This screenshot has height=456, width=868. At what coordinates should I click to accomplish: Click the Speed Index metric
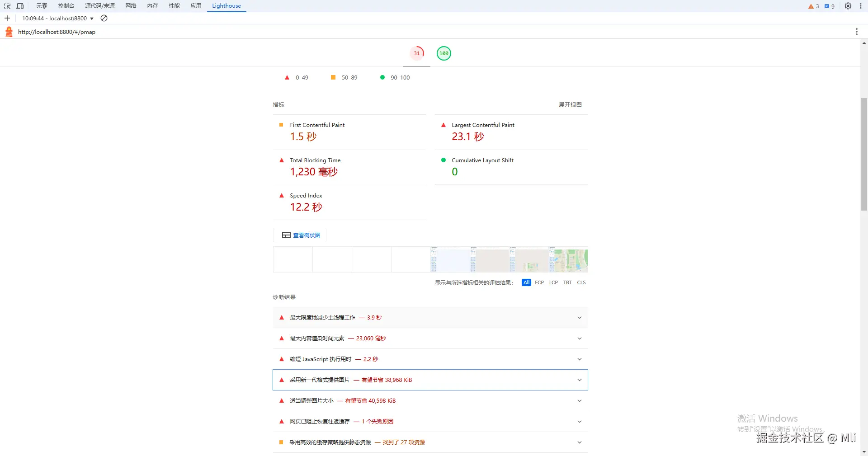(349, 202)
